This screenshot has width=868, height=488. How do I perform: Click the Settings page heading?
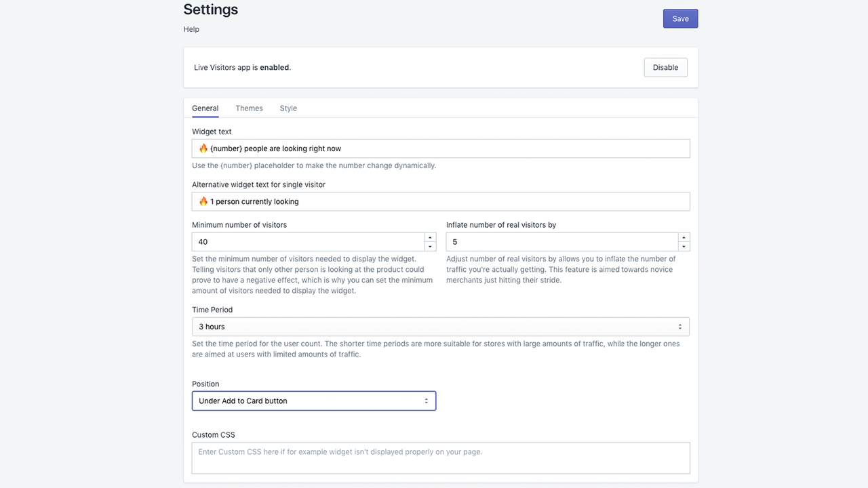tap(210, 9)
